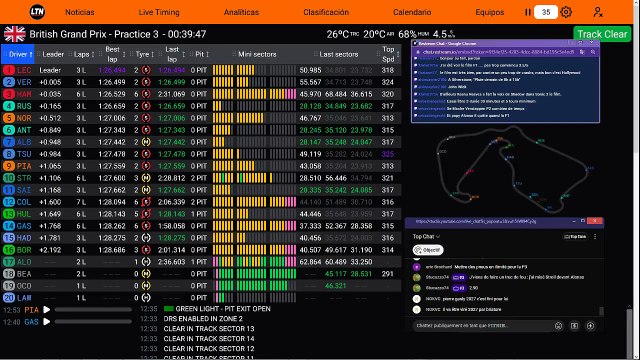Click the tyre icon in SAI row

146,190
